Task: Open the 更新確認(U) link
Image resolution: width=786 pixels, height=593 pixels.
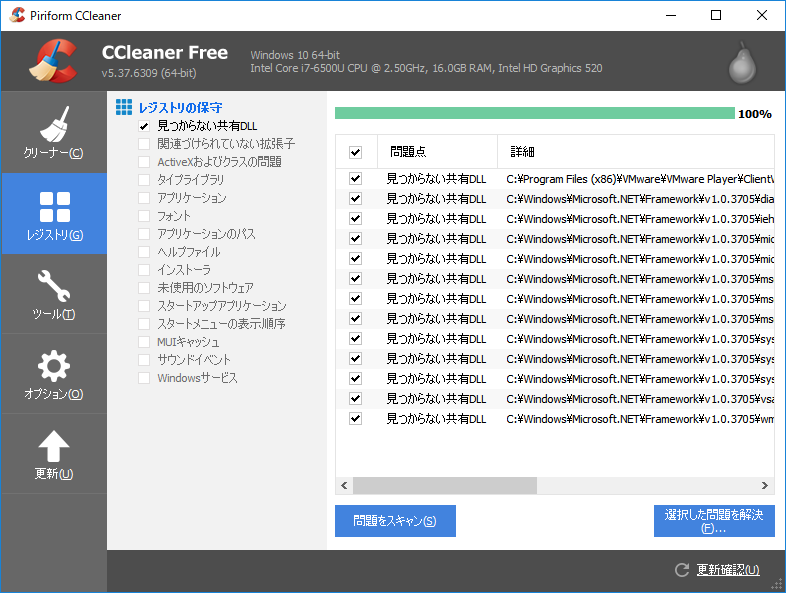Action: (x=728, y=570)
